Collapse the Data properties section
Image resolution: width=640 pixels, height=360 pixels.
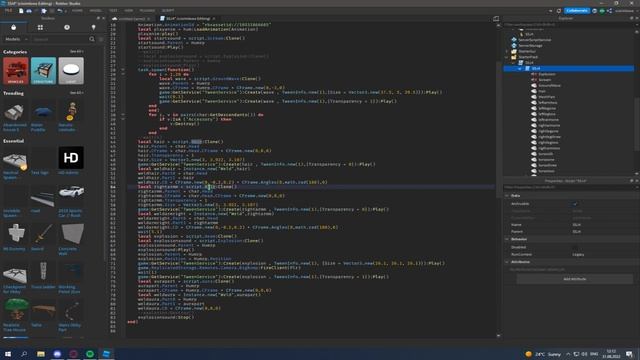507,196
